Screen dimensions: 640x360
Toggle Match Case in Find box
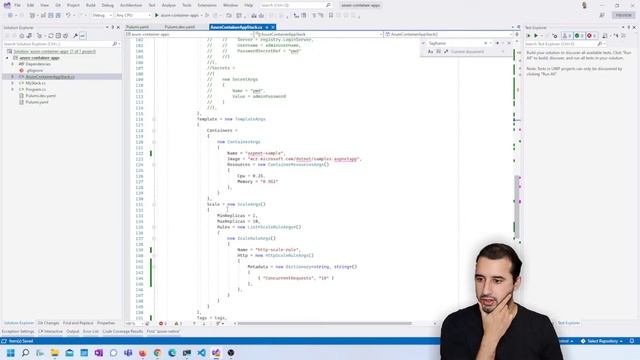click(430, 52)
